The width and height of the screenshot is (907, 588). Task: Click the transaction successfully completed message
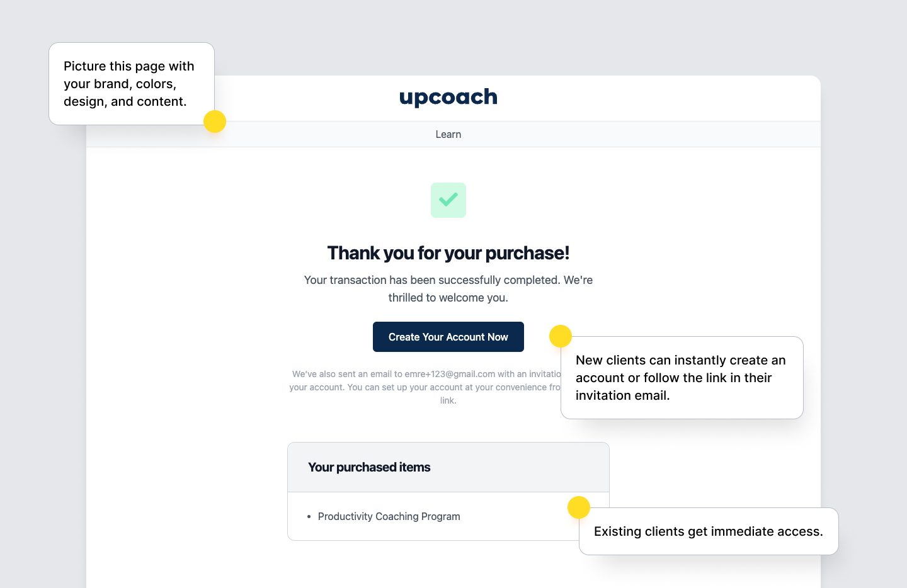tap(448, 288)
